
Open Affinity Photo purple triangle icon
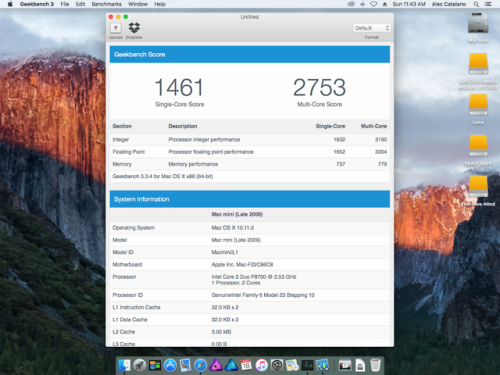pyautogui.click(x=216, y=365)
